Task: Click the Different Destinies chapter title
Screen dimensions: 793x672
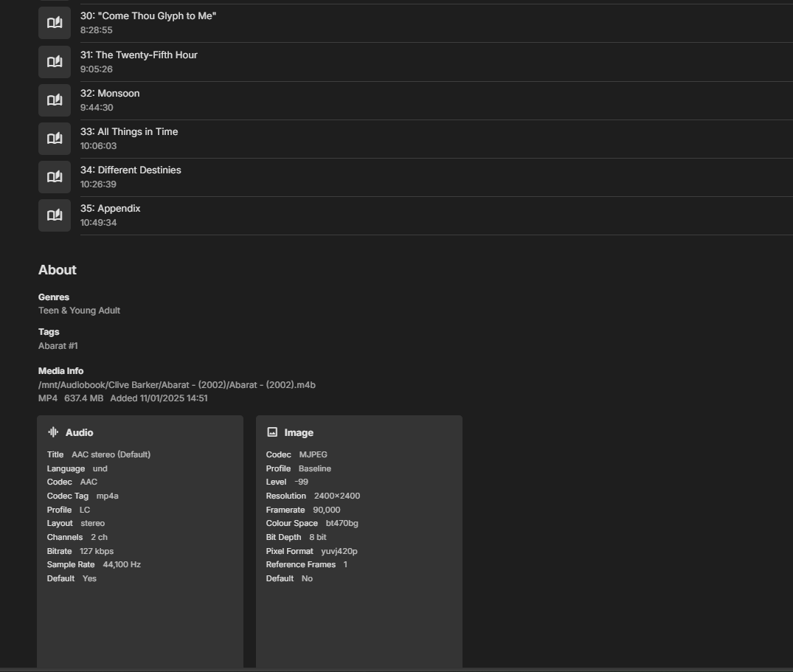Action: click(x=131, y=170)
